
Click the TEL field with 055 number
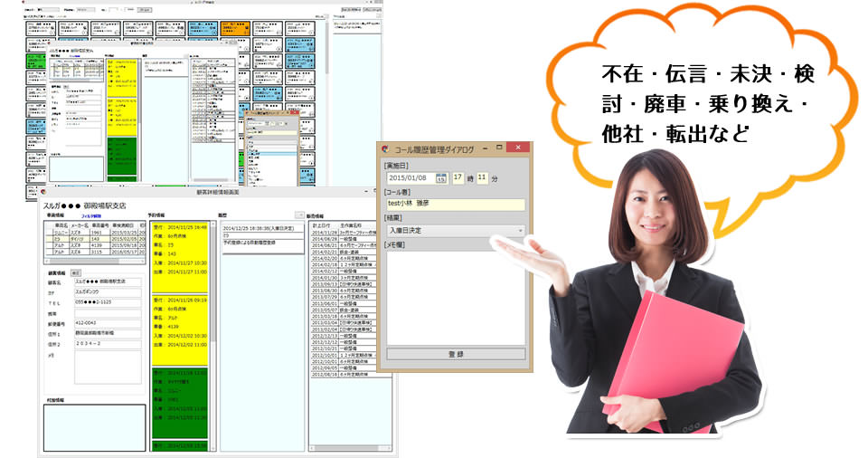pyautogui.click(x=108, y=302)
